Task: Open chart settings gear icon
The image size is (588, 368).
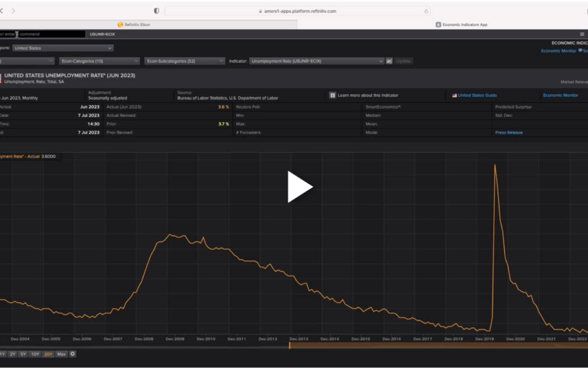Action: 73,354
